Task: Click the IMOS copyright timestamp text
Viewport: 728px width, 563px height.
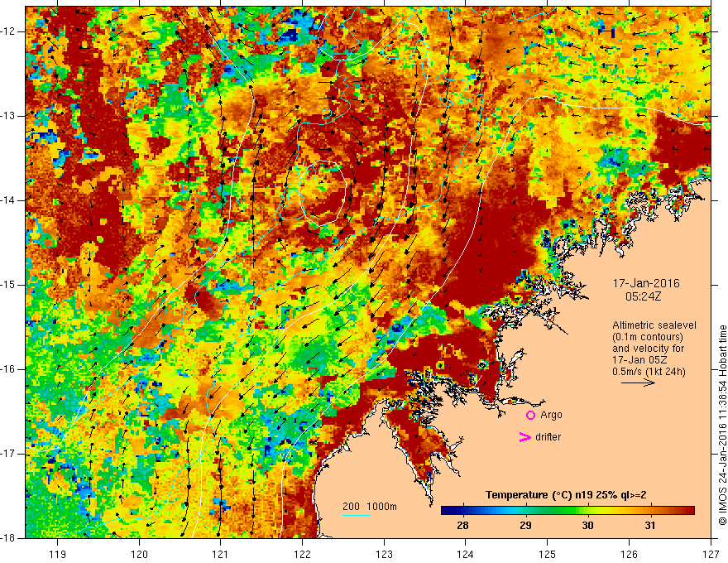Action: coord(722,425)
